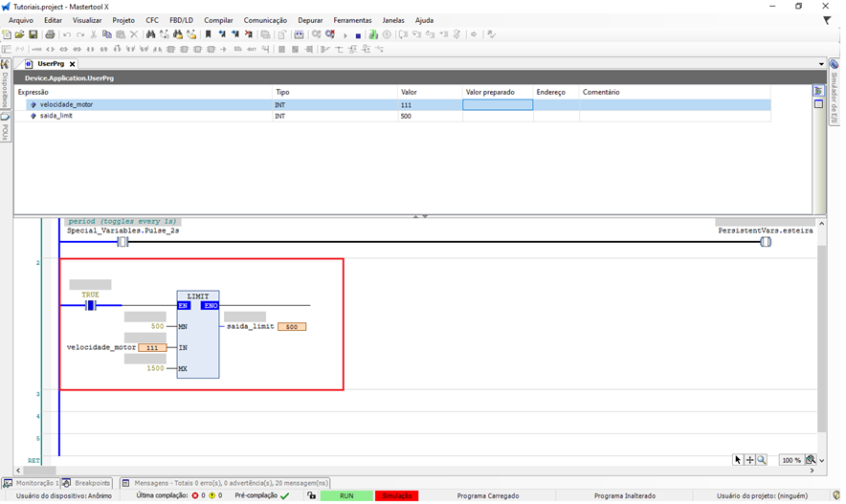Select the arrow pointer tool at bottom right
This screenshot has height=504, width=846.
(738, 460)
